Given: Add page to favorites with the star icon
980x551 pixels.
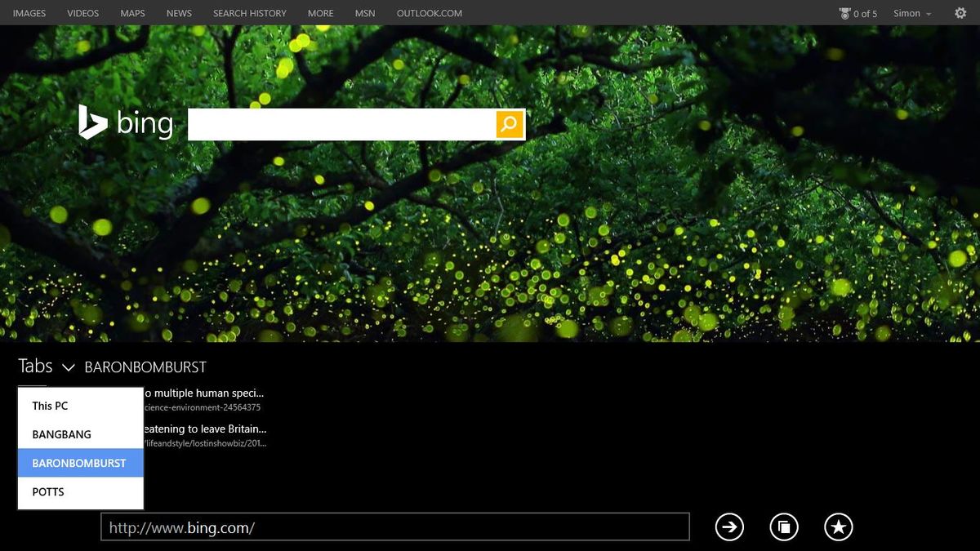Looking at the screenshot, I should (x=839, y=527).
